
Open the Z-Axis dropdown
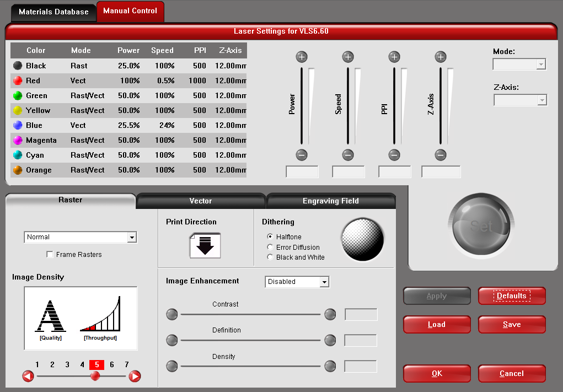tap(521, 100)
